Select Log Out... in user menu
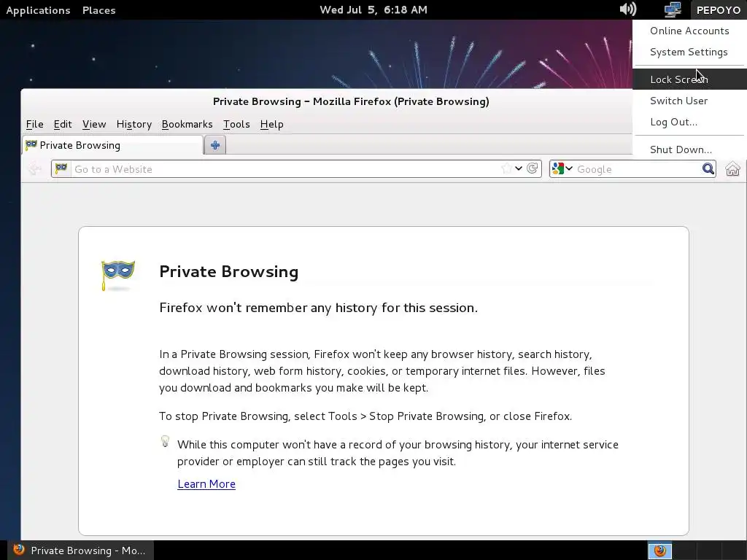The image size is (747, 560). pyautogui.click(x=689, y=122)
